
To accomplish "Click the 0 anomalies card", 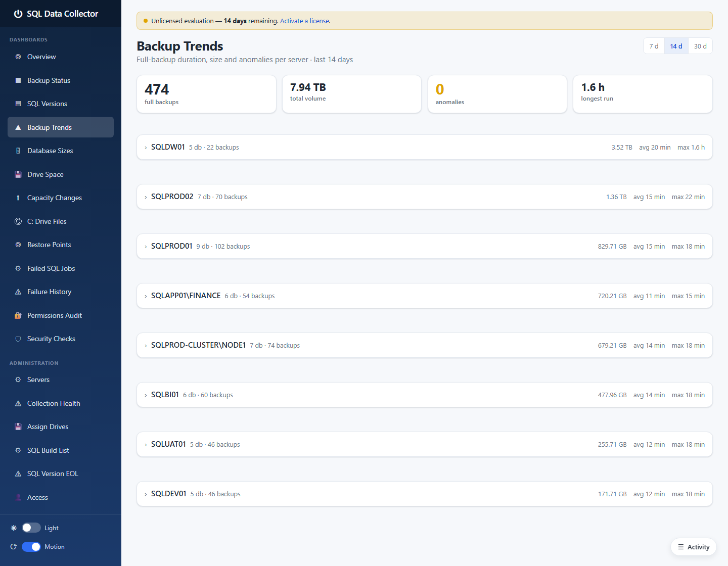I will point(497,94).
